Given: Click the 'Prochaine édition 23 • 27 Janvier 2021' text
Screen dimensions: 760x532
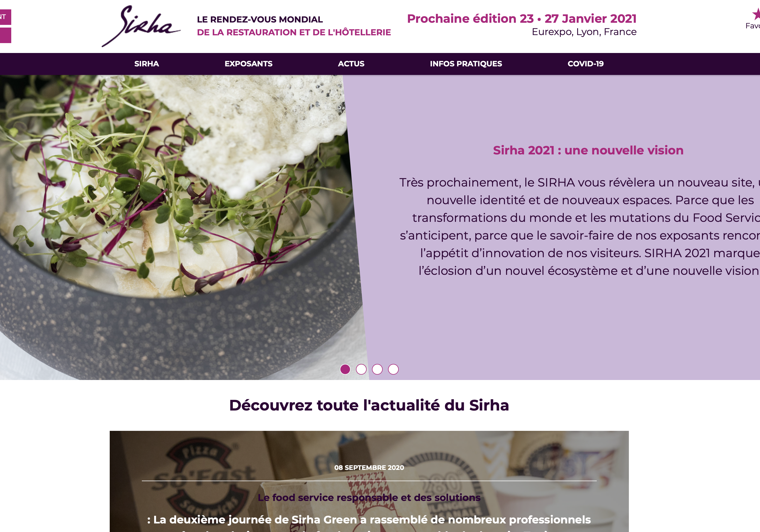Looking at the screenshot, I should [x=522, y=18].
